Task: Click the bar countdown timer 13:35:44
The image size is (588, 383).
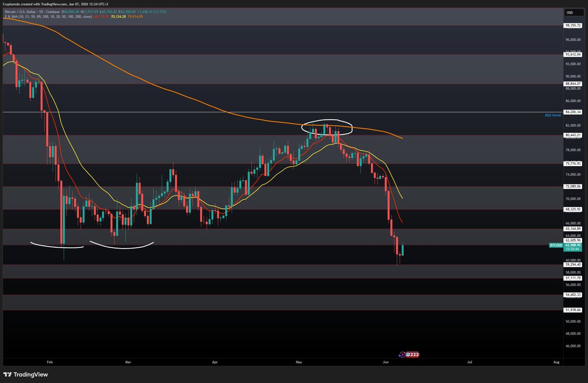Action: click(572, 249)
